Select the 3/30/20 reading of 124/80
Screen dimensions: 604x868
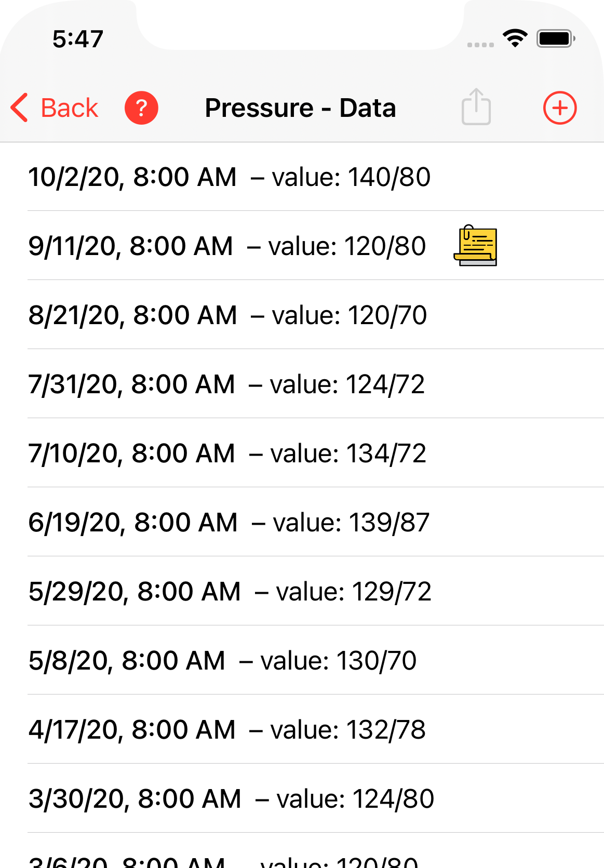click(x=231, y=799)
